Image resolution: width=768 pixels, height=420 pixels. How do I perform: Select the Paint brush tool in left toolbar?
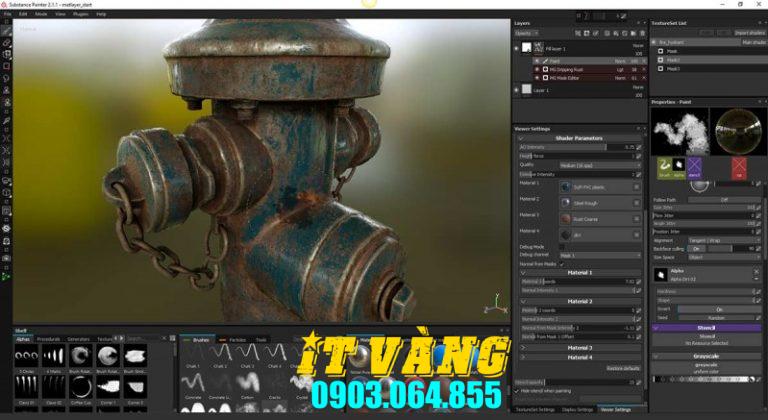click(6, 31)
